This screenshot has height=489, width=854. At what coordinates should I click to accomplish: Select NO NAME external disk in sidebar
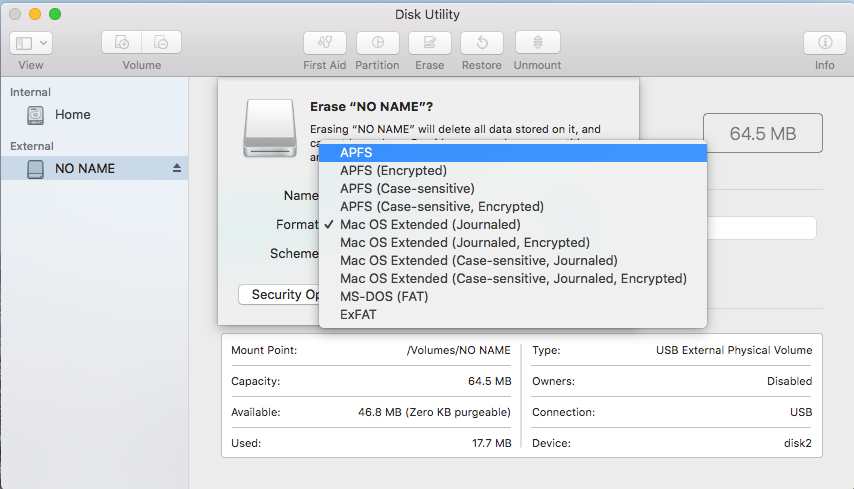pos(85,168)
